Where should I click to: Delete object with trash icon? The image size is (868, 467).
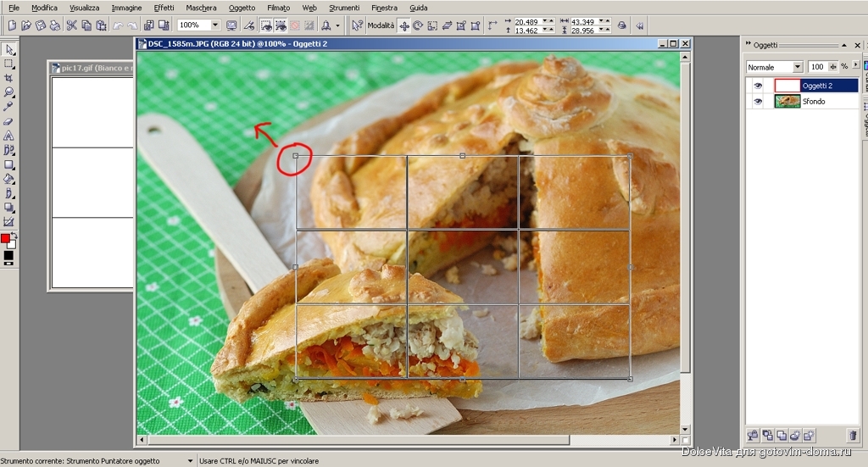tap(853, 436)
